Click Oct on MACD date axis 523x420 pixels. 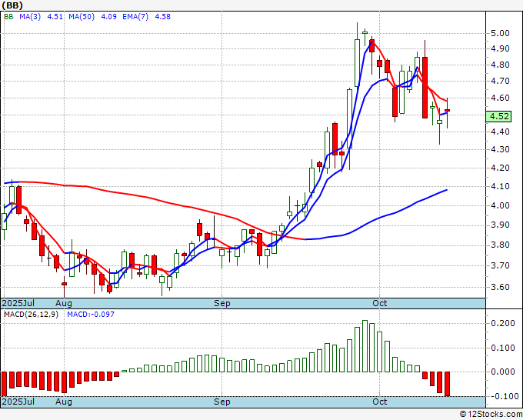click(x=380, y=402)
